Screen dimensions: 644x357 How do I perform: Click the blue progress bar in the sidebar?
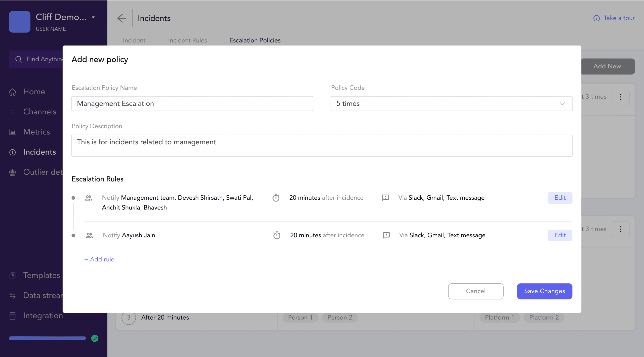click(x=47, y=338)
